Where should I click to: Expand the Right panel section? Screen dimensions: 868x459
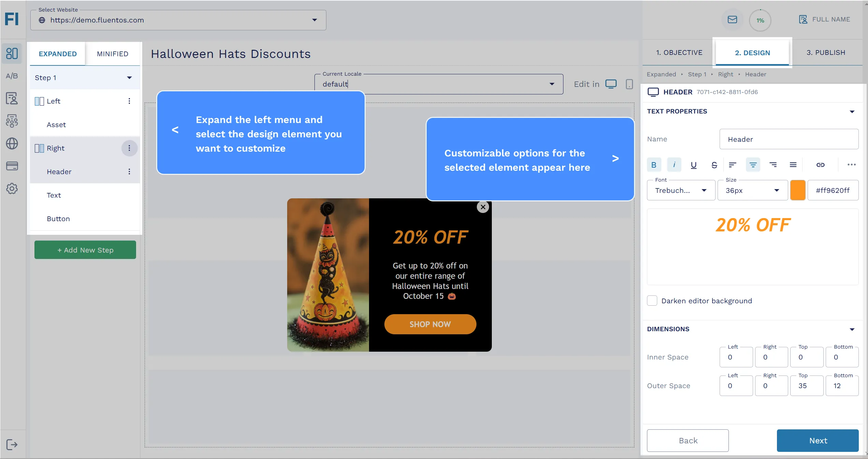click(56, 148)
